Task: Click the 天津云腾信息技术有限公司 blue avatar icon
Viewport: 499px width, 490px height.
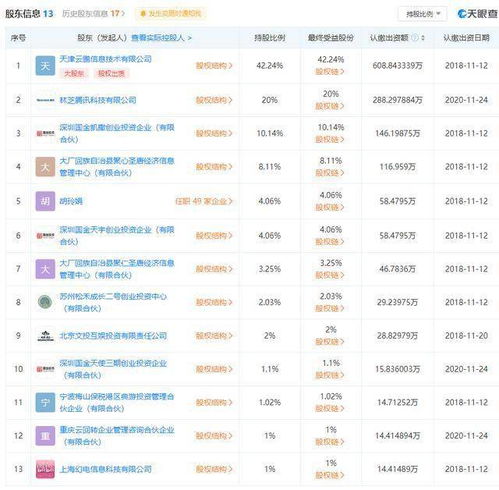Action: (45, 66)
